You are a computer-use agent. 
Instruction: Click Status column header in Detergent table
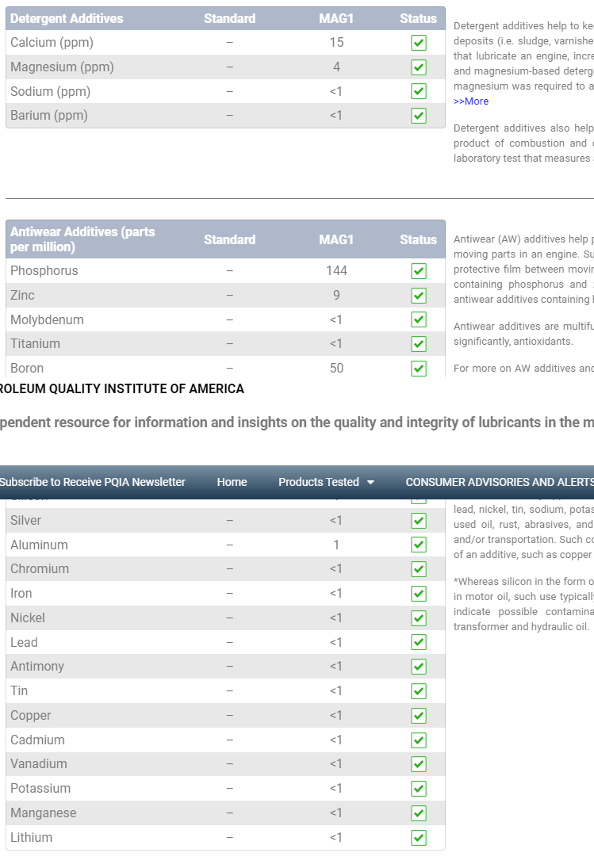pos(419,19)
